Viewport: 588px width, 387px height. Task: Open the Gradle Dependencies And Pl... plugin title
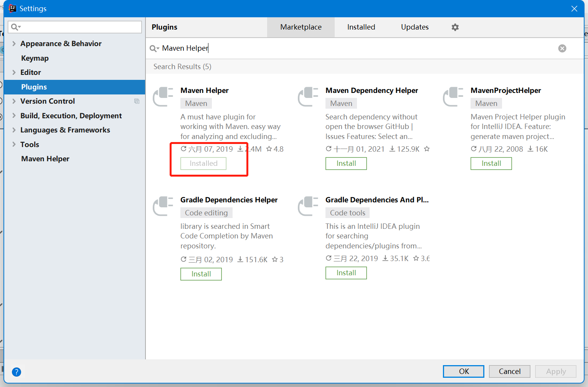click(x=377, y=200)
